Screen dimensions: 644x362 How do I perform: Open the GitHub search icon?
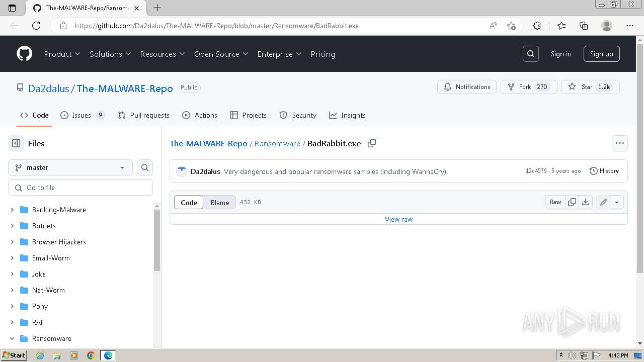[x=531, y=54]
